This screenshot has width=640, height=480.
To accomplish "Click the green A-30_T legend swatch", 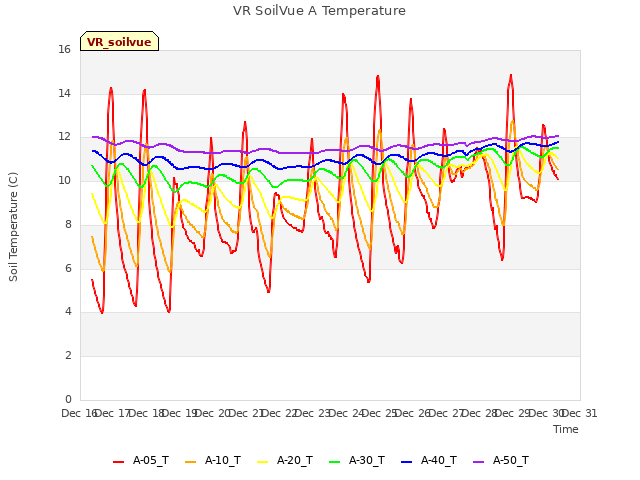I will pos(334,462).
